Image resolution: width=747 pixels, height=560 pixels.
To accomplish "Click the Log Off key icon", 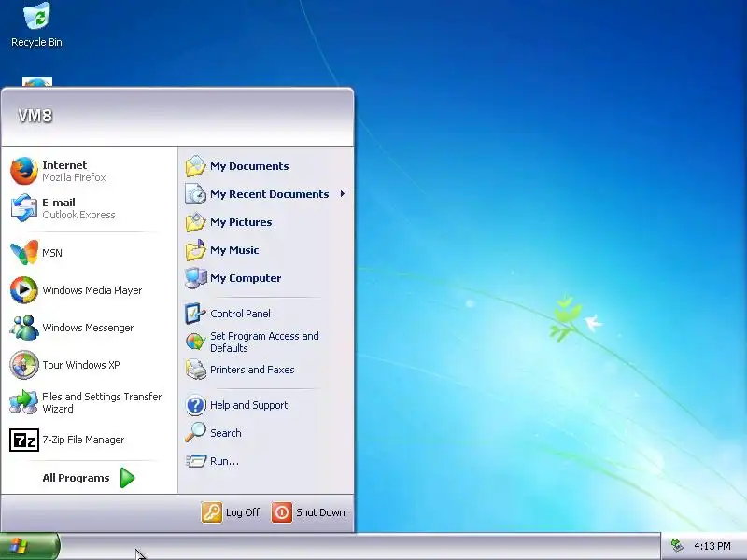I will pyautogui.click(x=212, y=512).
